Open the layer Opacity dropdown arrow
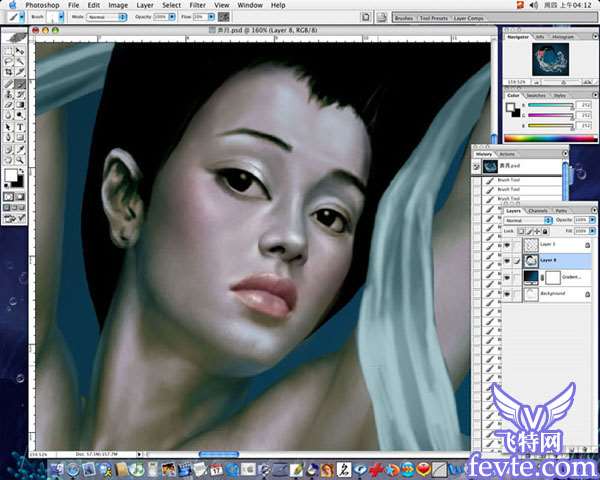The image size is (600, 480). [x=592, y=220]
